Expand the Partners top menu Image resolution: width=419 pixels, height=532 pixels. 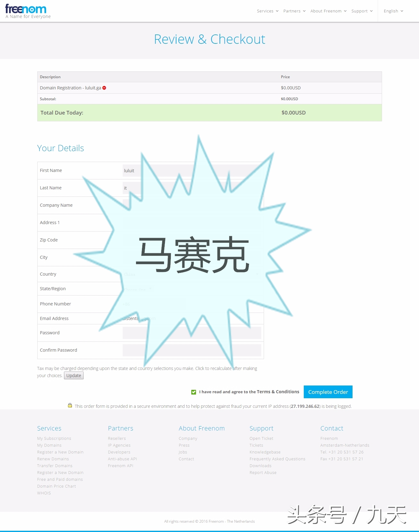(294, 11)
